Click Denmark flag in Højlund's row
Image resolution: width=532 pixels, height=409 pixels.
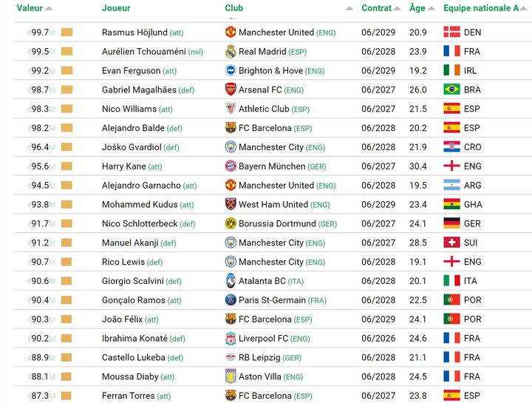(x=451, y=33)
